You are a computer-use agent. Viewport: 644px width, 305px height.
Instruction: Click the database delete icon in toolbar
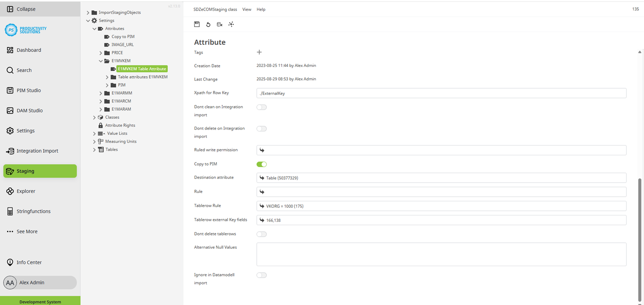[x=220, y=24]
